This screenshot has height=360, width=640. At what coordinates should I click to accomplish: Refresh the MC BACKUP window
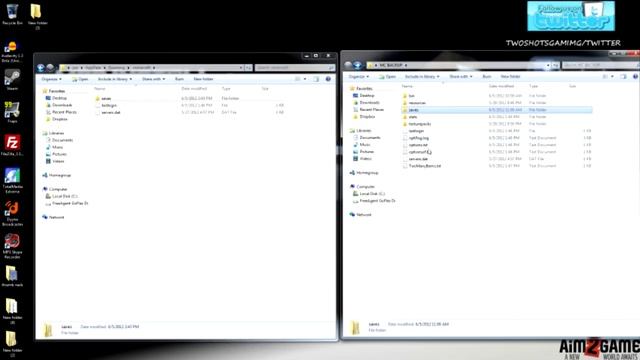[x=556, y=65]
